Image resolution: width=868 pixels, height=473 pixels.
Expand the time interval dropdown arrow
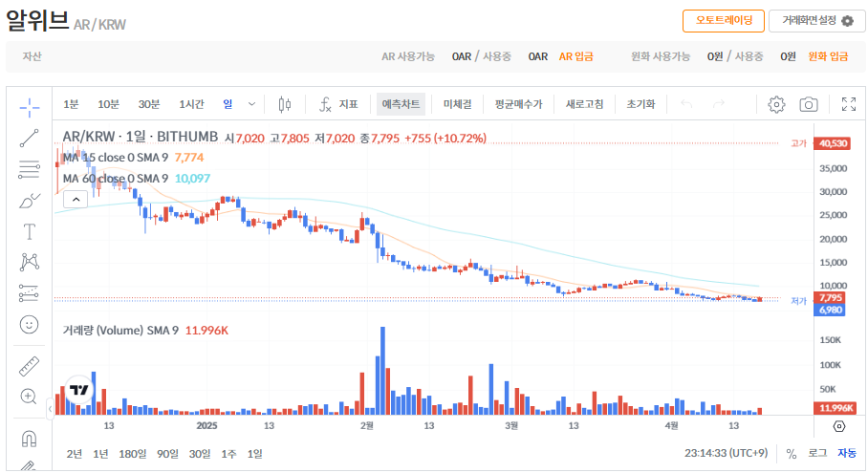[x=251, y=104]
